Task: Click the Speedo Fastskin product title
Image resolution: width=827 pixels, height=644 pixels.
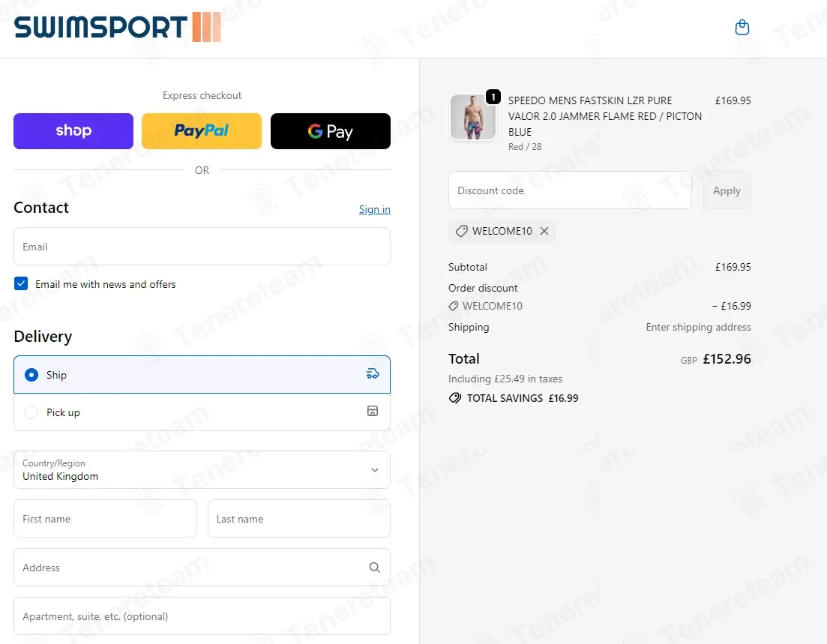Action: (x=605, y=116)
